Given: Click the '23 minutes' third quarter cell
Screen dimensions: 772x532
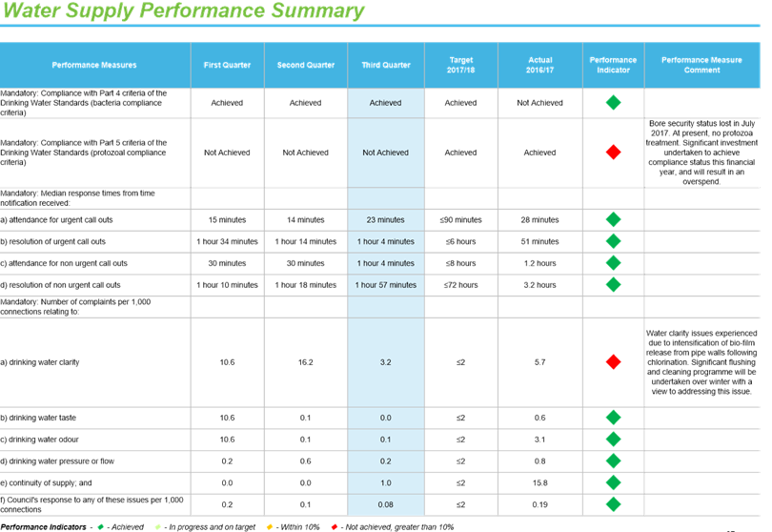Looking at the screenshot, I should [x=385, y=219].
